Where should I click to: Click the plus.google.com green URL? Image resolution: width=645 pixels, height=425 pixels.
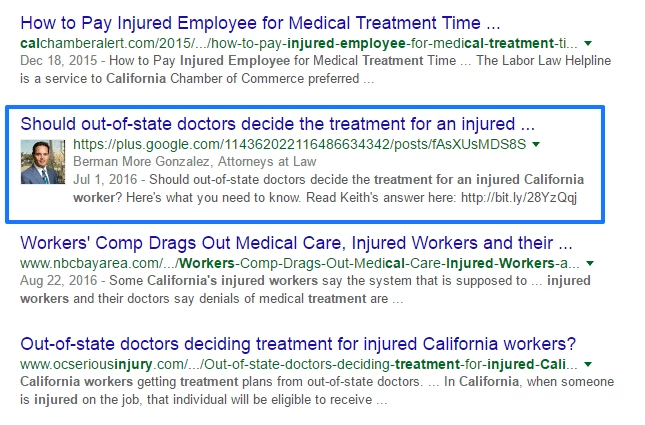(x=299, y=144)
